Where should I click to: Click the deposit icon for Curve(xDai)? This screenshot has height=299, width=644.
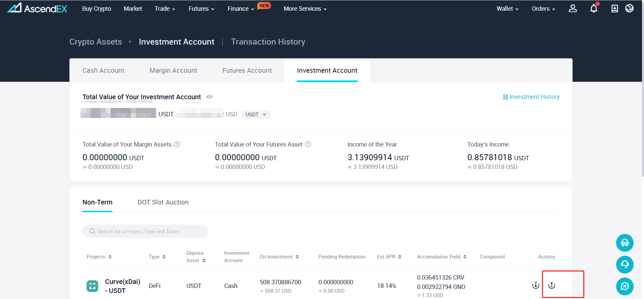[x=536, y=286]
